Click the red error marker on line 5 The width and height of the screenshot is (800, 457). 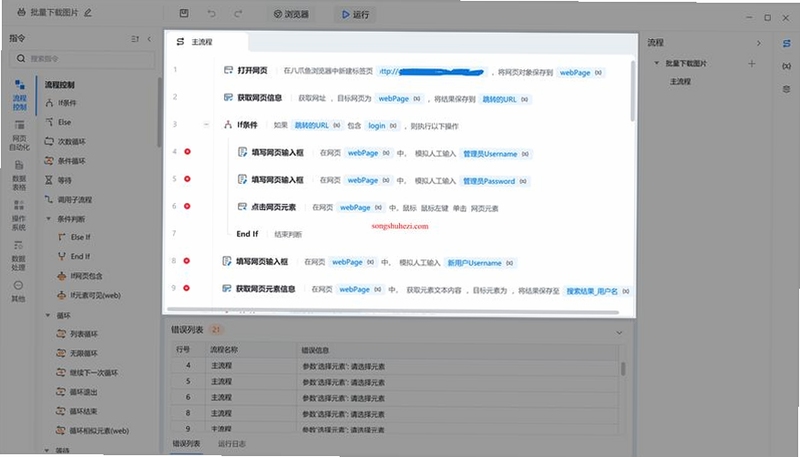pyautogui.click(x=187, y=179)
